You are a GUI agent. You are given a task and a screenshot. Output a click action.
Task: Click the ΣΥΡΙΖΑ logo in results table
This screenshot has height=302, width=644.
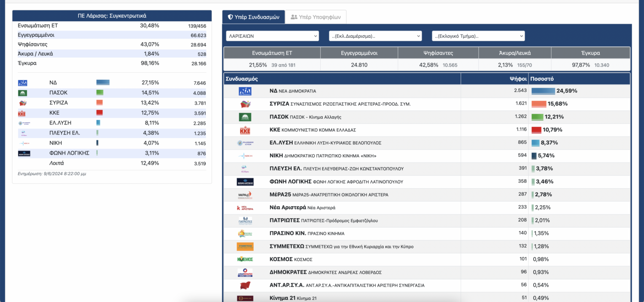pos(245,104)
